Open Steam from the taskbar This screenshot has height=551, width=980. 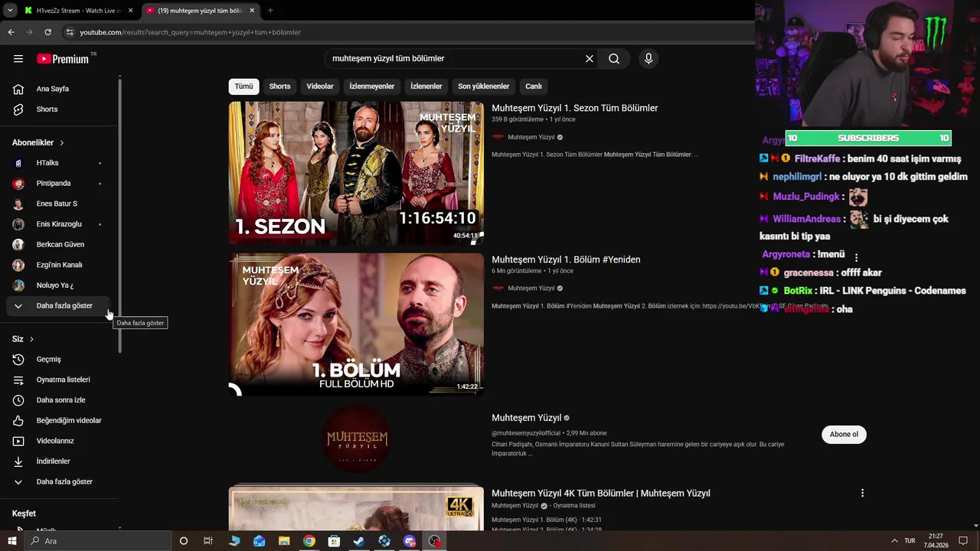[x=359, y=541]
